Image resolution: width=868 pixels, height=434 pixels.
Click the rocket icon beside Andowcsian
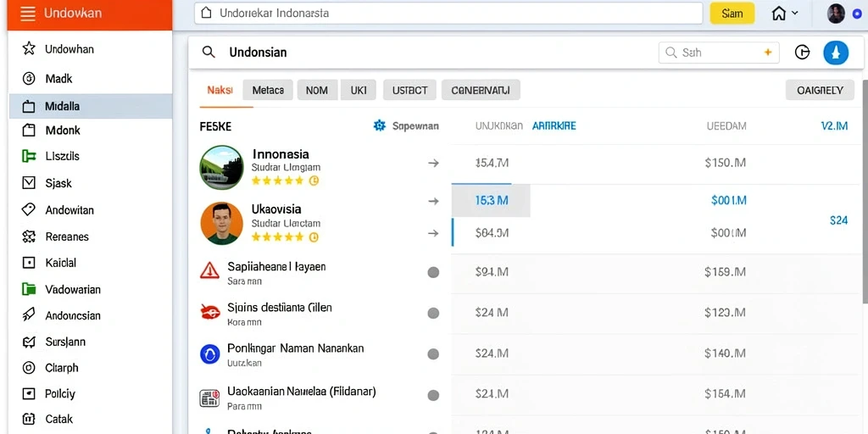click(x=28, y=315)
